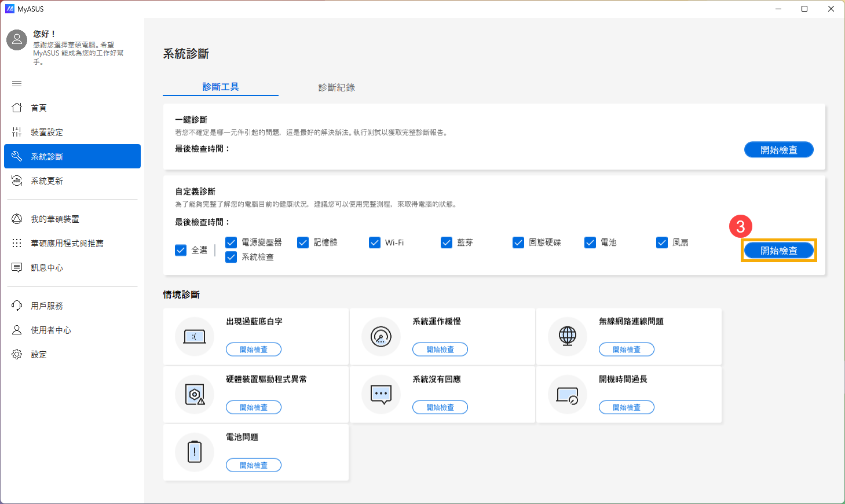Screen dimensions: 845x504
Task: Open 設定 in the sidebar
Action: pos(72,354)
